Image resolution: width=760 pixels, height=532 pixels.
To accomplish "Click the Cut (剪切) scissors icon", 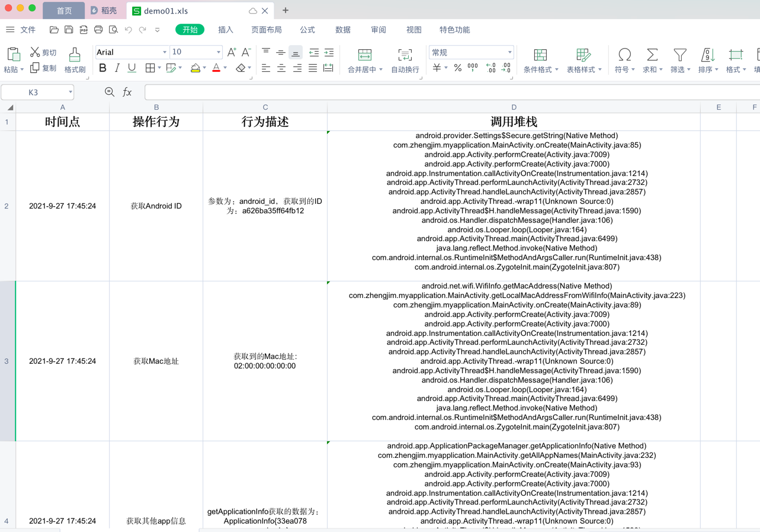I will click(x=35, y=53).
